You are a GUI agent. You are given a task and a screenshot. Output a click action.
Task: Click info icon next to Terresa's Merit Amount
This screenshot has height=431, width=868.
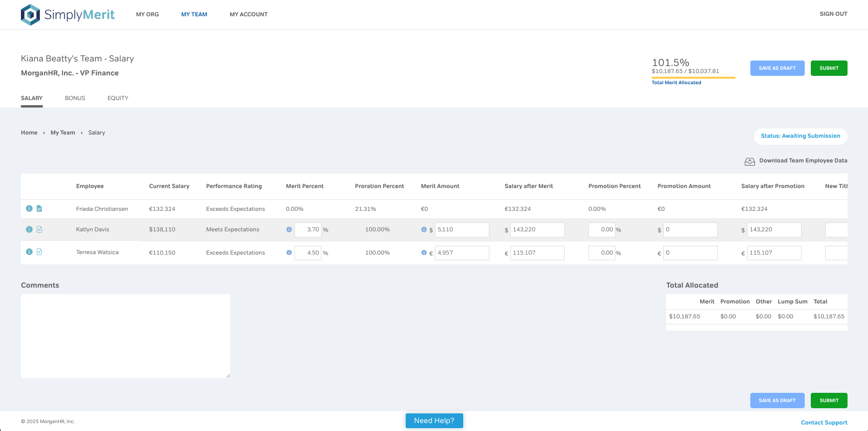coord(424,253)
